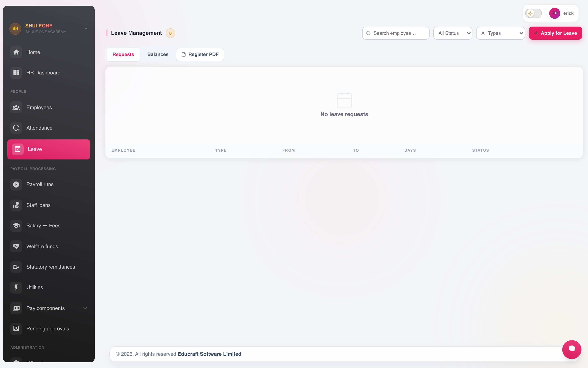Open Welfare funds in sidebar
The width and height of the screenshot is (588, 368).
[49, 246]
